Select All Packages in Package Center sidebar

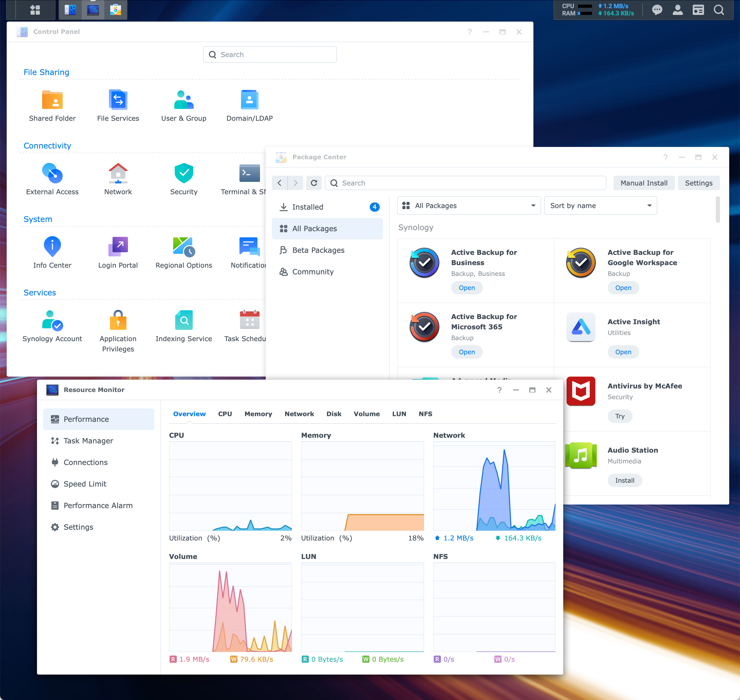point(327,229)
